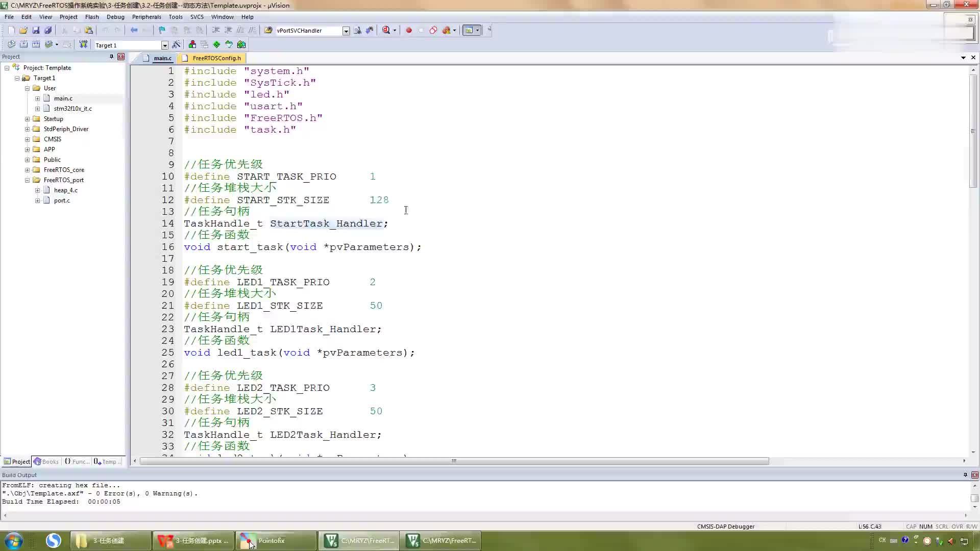Select the Open Options icon
Screen dimensions: 980x551
[176, 44]
